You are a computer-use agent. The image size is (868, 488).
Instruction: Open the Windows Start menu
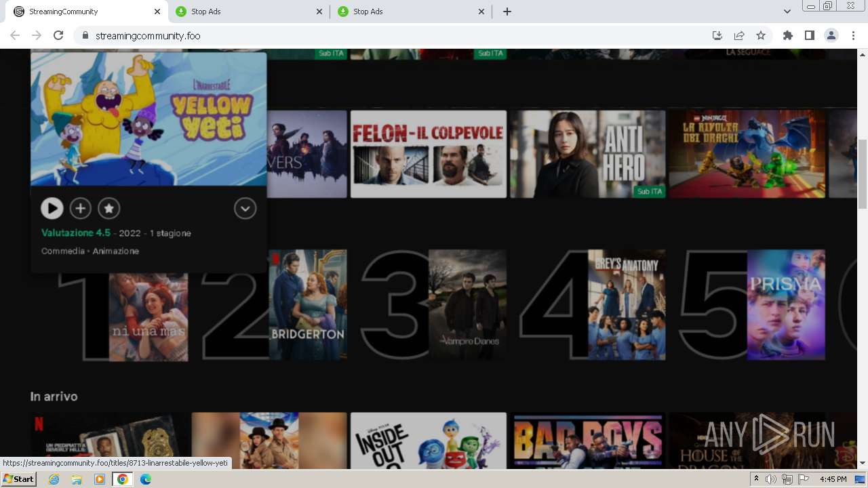(19, 479)
